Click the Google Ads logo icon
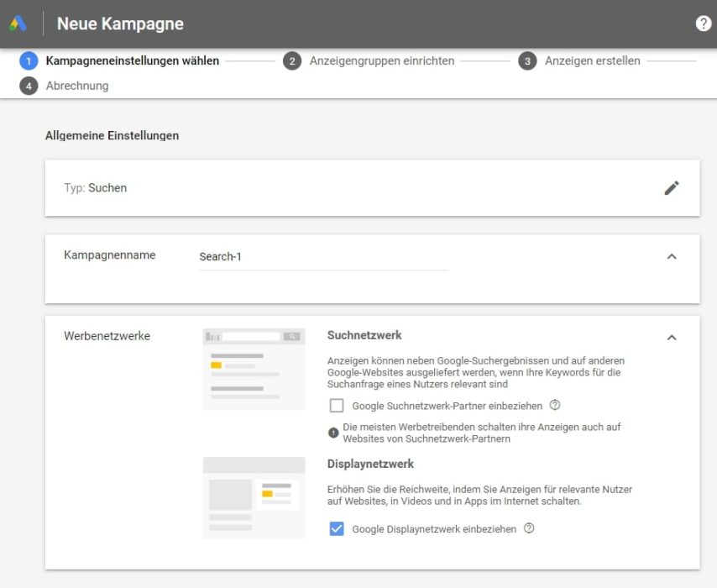 pos(18,24)
